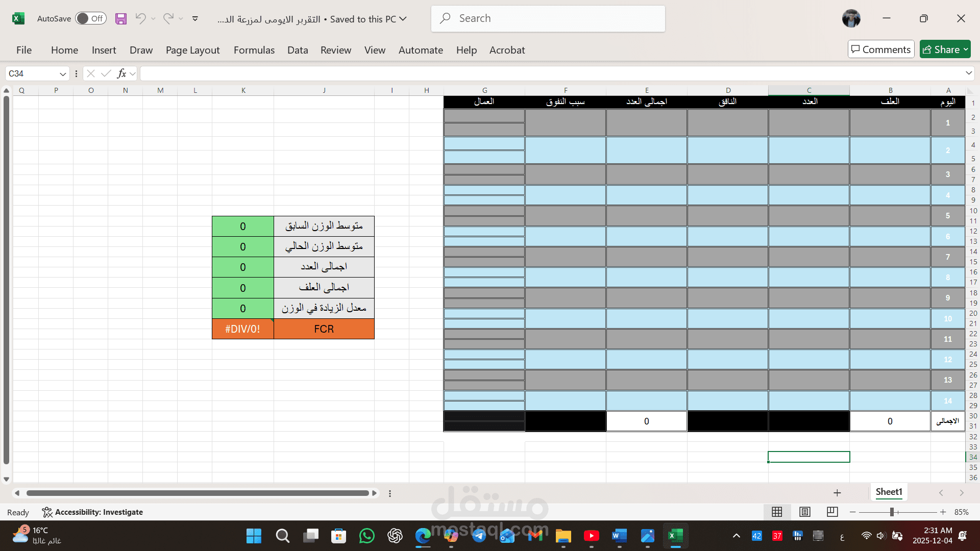Viewport: 980px width, 551px height.
Task: Open the Redo history dropdown arrow
Action: (181, 19)
